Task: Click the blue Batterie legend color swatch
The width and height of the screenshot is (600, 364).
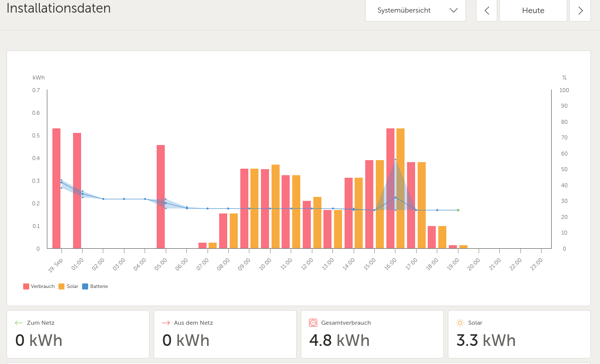Action: click(x=85, y=286)
